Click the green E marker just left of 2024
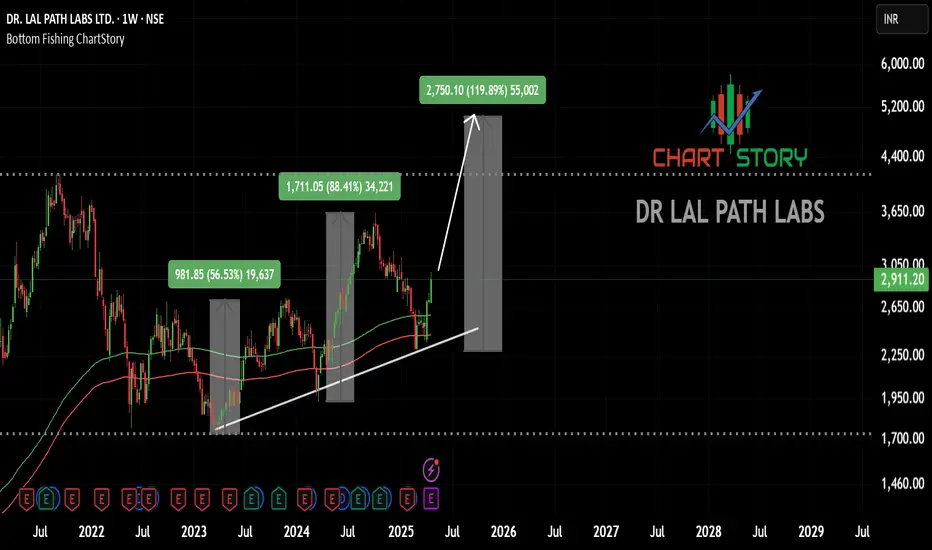 [279, 498]
